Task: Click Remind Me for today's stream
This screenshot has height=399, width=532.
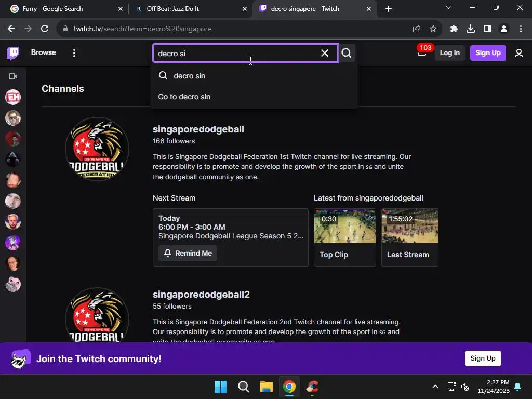Action: 188,253
